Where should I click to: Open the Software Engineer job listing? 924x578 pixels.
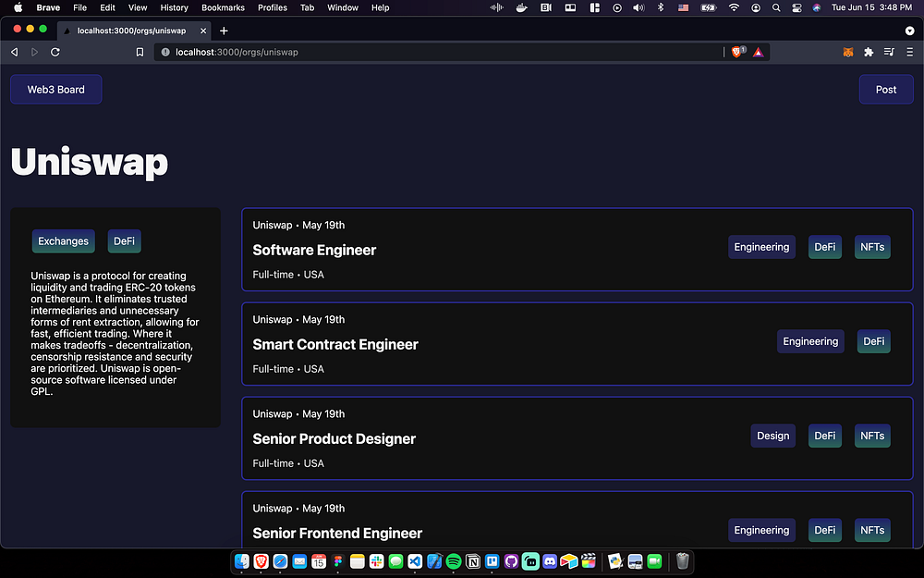coord(314,250)
